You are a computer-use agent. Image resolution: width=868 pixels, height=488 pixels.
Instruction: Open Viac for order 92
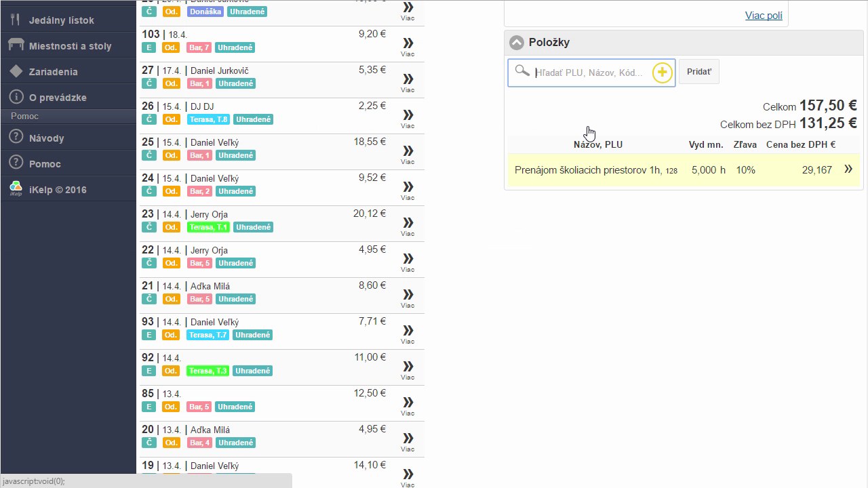pyautogui.click(x=408, y=371)
